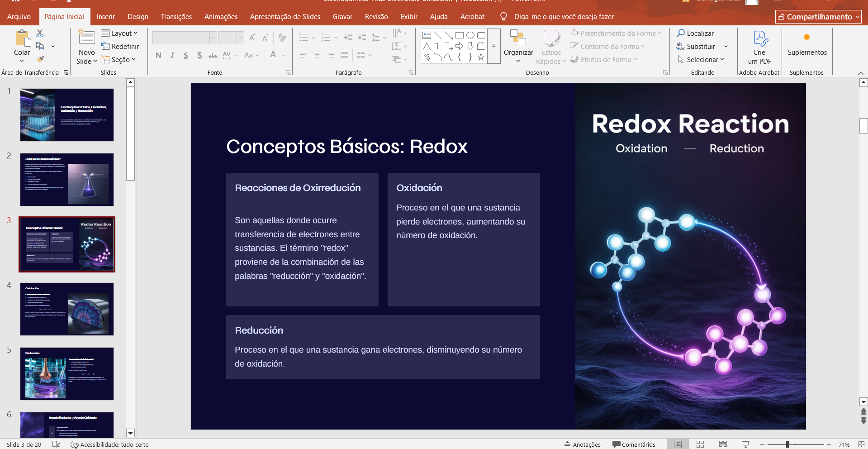The width and height of the screenshot is (868, 449).
Task: Open Preenchimento da Forma dropdown
Action: (616, 33)
